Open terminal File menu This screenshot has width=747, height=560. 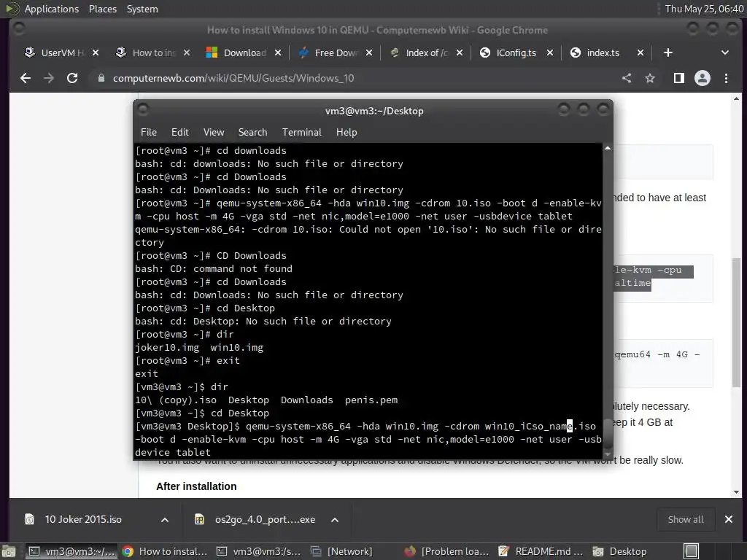pos(149,133)
